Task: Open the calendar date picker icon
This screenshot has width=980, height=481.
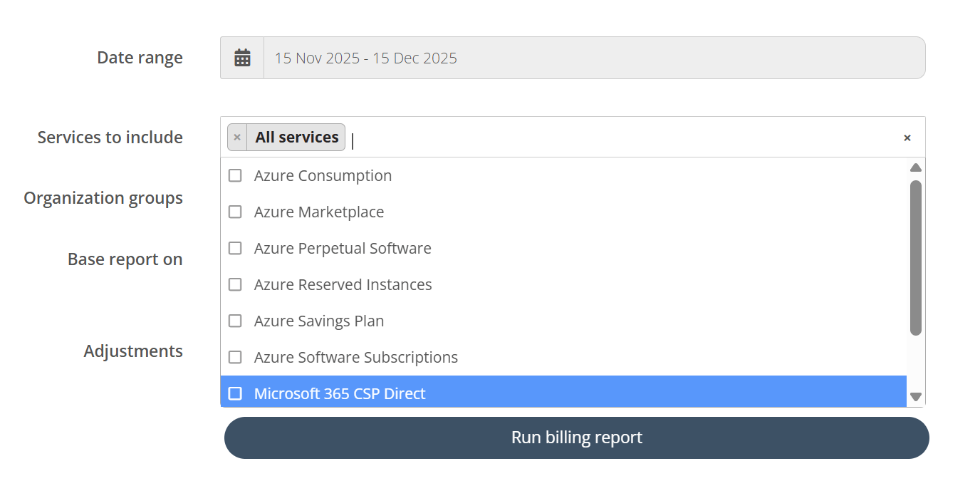Action: [242, 57]
